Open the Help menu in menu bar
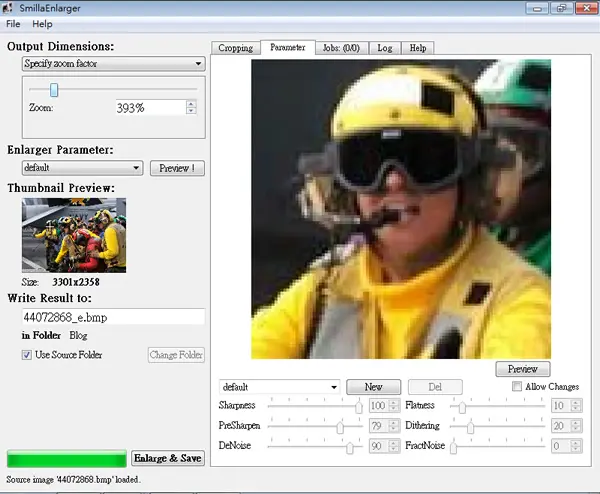 tap(42, 24)
